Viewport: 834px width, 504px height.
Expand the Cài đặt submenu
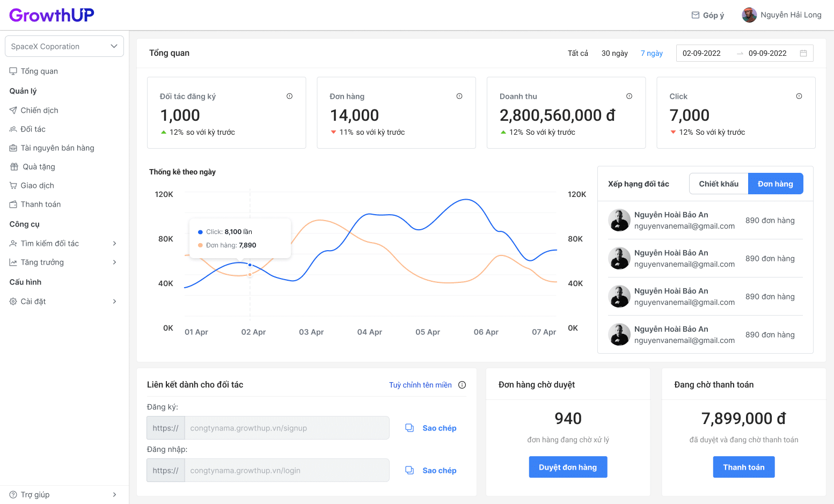[x=114, y=302]
